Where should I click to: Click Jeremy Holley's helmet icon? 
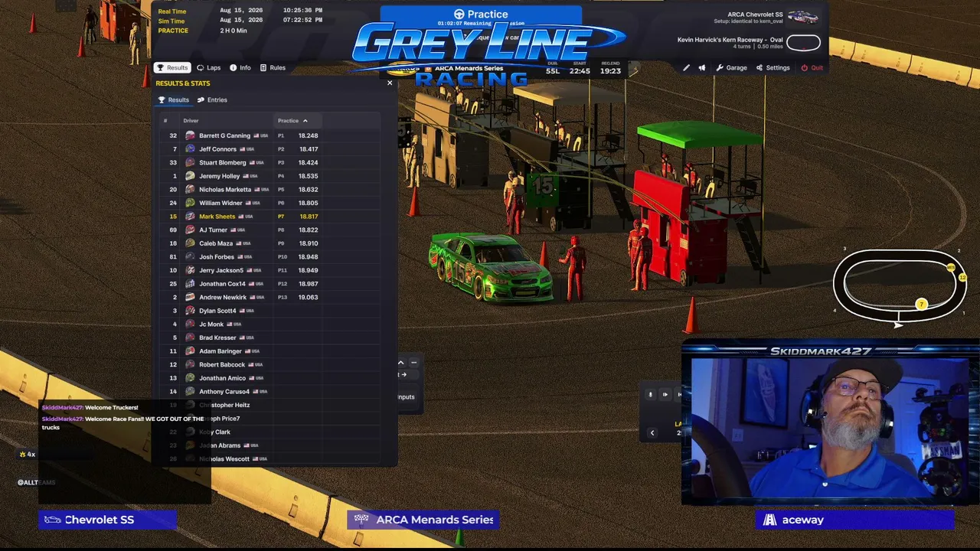190,176
